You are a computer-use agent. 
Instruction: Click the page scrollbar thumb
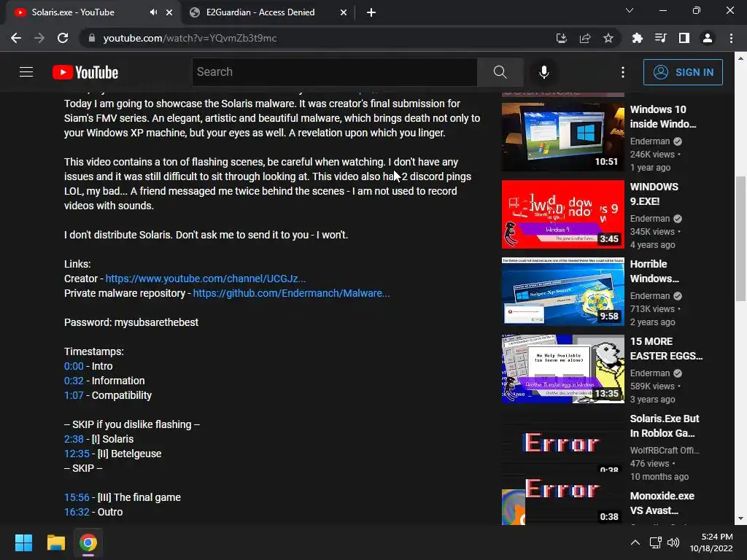(x=740, y=238)
